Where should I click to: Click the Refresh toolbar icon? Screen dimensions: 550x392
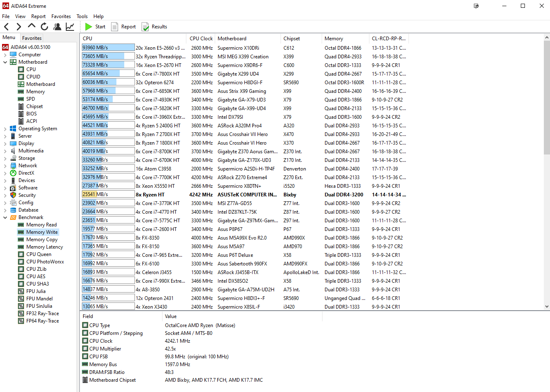pyautogui.click(x=44, y=27)
